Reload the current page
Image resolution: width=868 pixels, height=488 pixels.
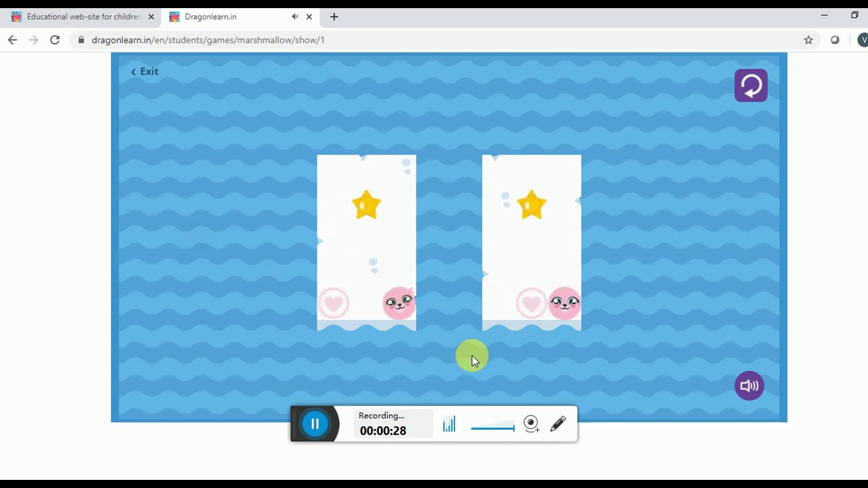pos(55,40)
